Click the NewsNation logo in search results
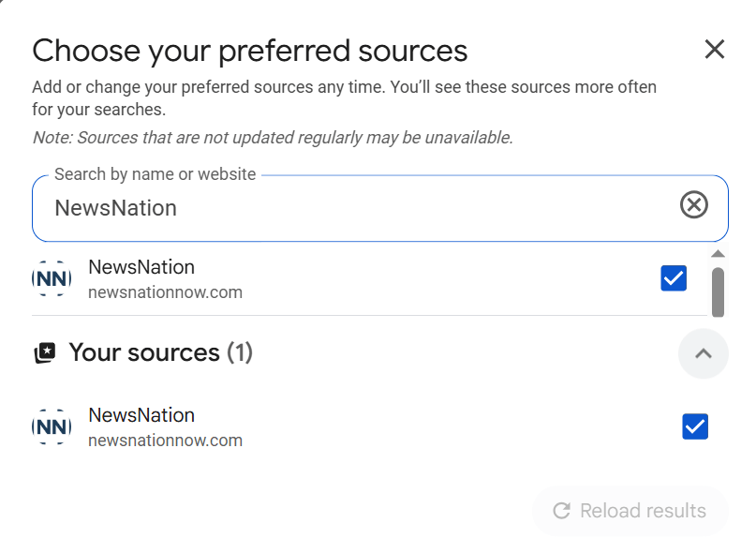The height and width of the screenshot is (553, 756). coord(52,278)
